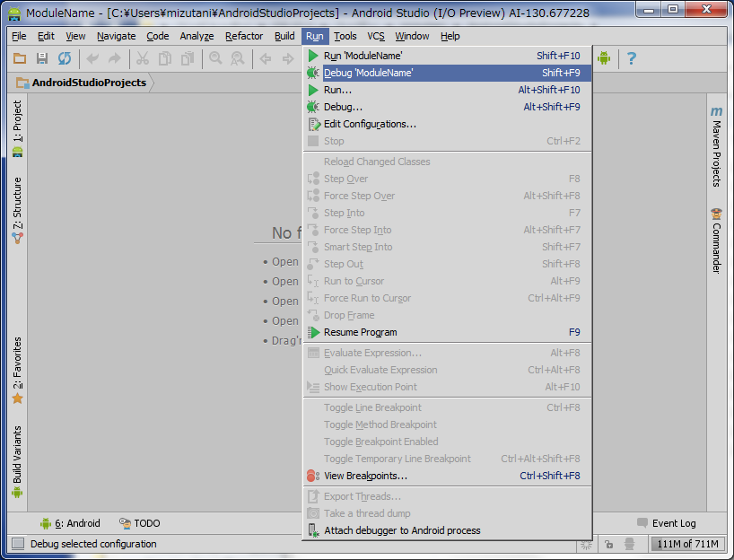Screen dimensions: 734x560
Task: Select Run... with Alt+Shift+F10 shortcut
Action: point(448,90)
